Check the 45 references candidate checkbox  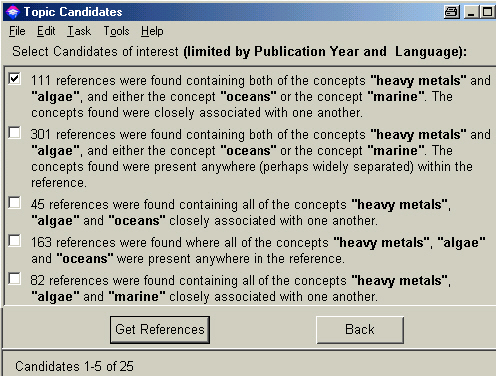[14, 202]
